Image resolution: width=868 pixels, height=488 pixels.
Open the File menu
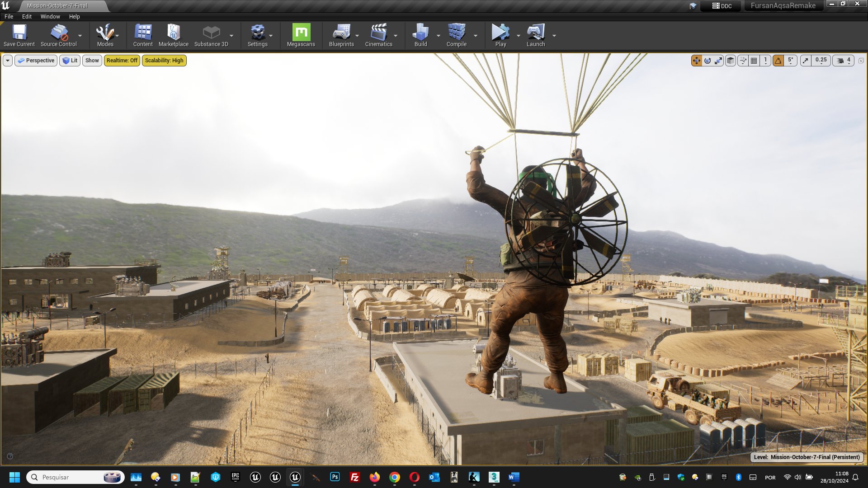pyautogui.click(x=9, y=16)
